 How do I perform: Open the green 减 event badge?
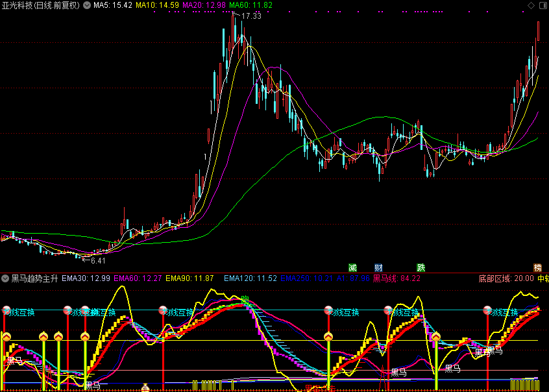352,268
